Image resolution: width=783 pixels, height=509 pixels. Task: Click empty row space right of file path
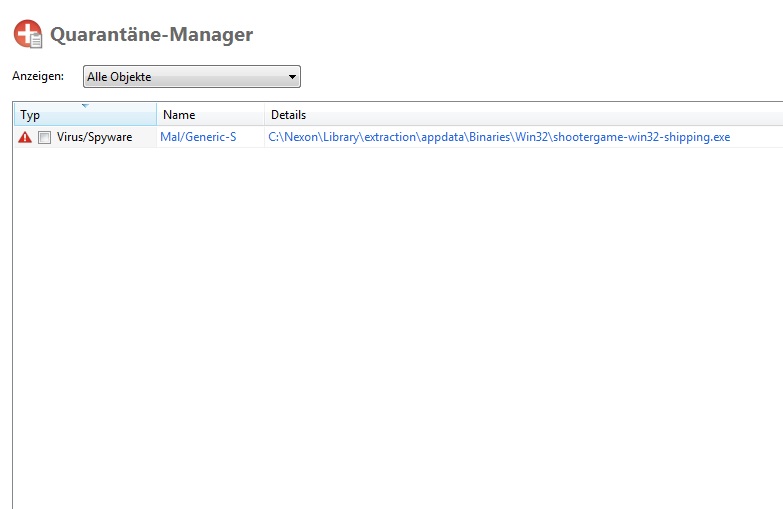758,137
